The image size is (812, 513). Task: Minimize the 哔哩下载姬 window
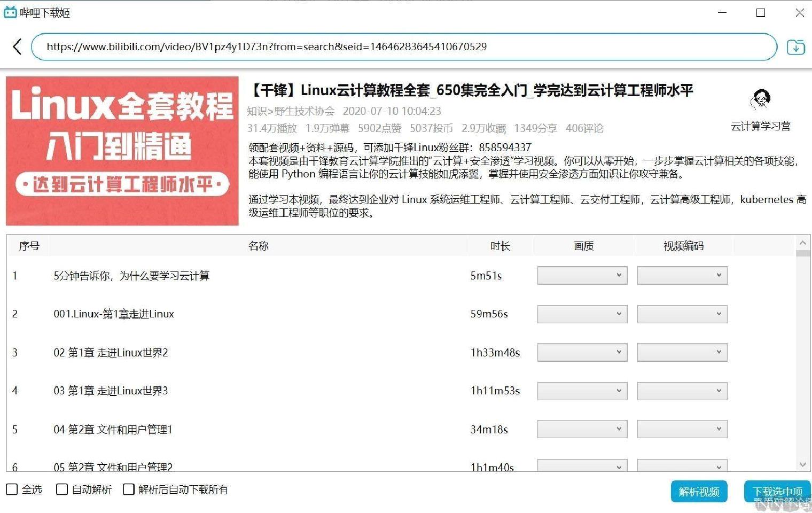click(x=722, y=12)
